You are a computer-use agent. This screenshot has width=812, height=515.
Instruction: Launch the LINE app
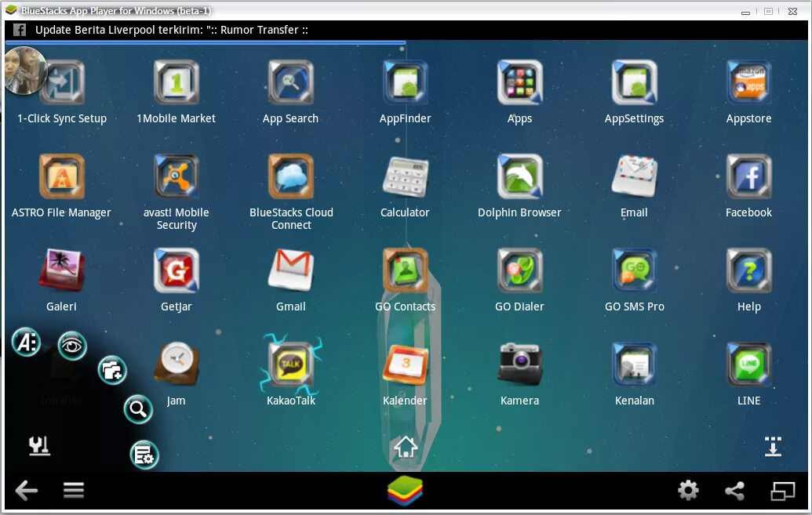[748, 364]
